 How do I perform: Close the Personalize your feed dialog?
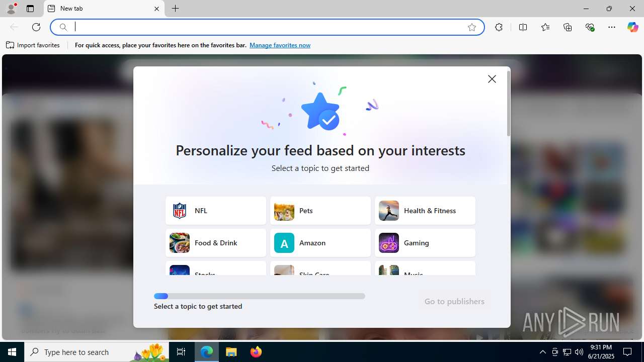[x=492, y=79]
